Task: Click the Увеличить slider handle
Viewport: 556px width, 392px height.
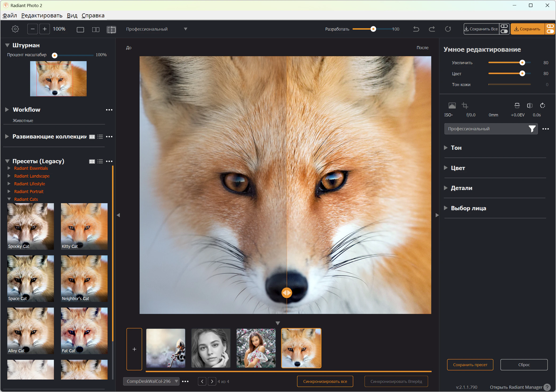Action: [522, 63]
